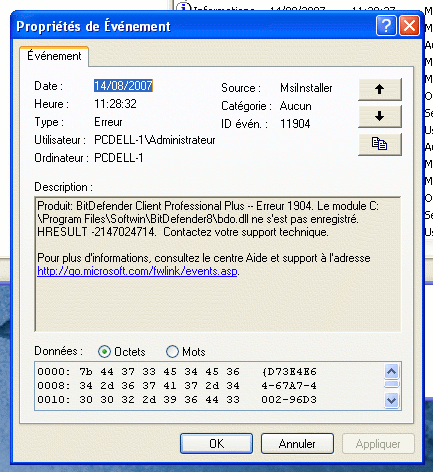
Task: Click the time value 11:28:32
Action: pyautogui.click(x=115, y=104)
